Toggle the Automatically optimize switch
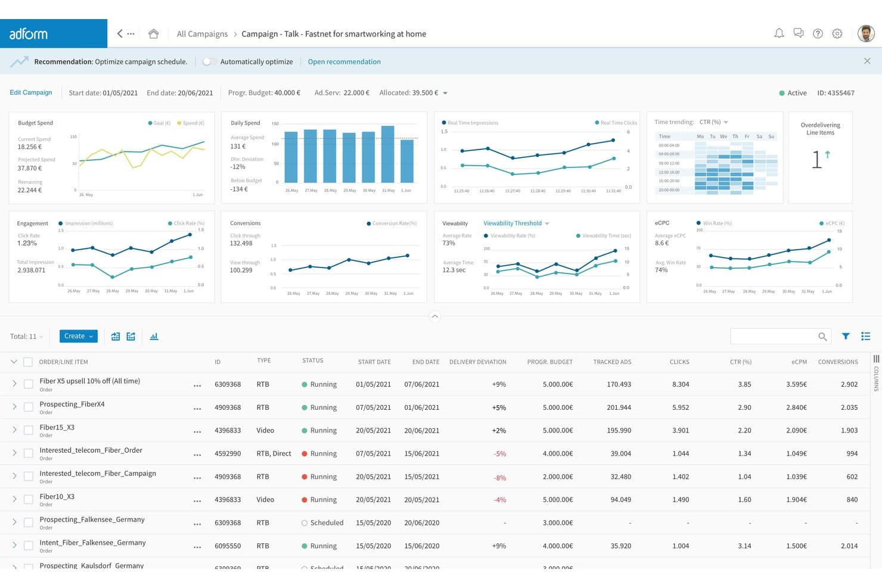Screen dimensions: 882x588 [x=208, y=61]
